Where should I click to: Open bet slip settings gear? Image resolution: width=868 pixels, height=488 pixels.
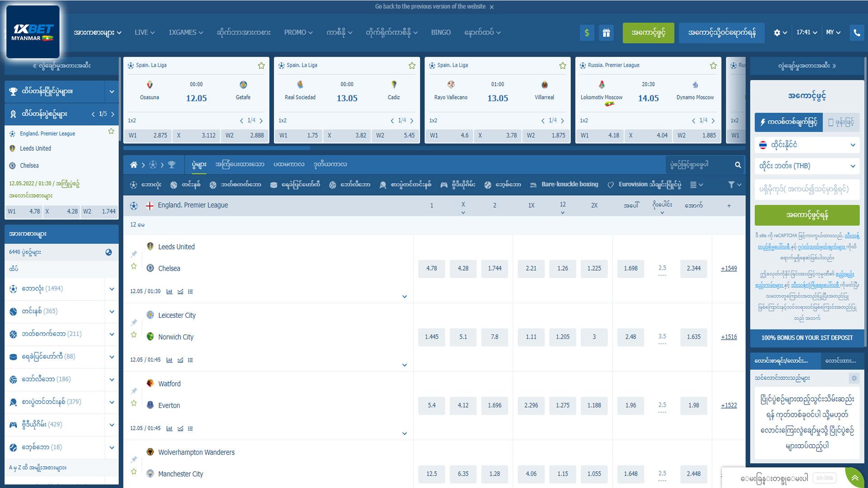[x=854, y=378]
